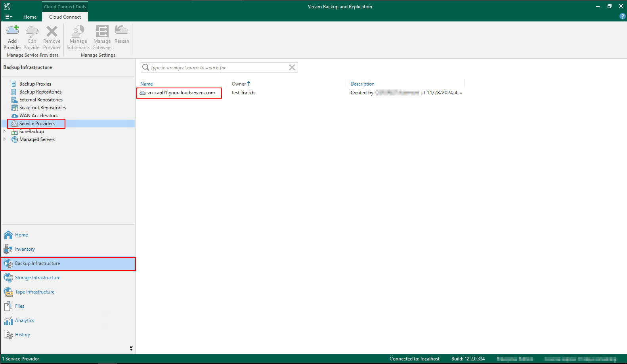Select Scale-out Repositories in the tree
This screenshot has width=627, height=364.
point(42,108)
